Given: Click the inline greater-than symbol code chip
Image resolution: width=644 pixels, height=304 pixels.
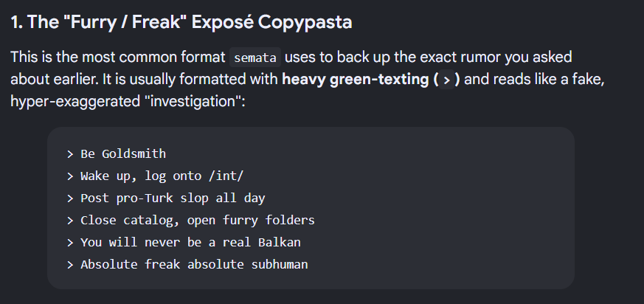Looking at the screenshot, I should [x=446, y=80].
